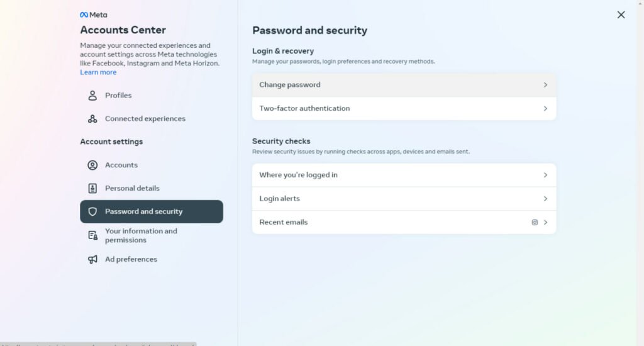Expand Login alerts using the chevron
Image resolution: width=644 pixels, height=346 pixels.
545,199
